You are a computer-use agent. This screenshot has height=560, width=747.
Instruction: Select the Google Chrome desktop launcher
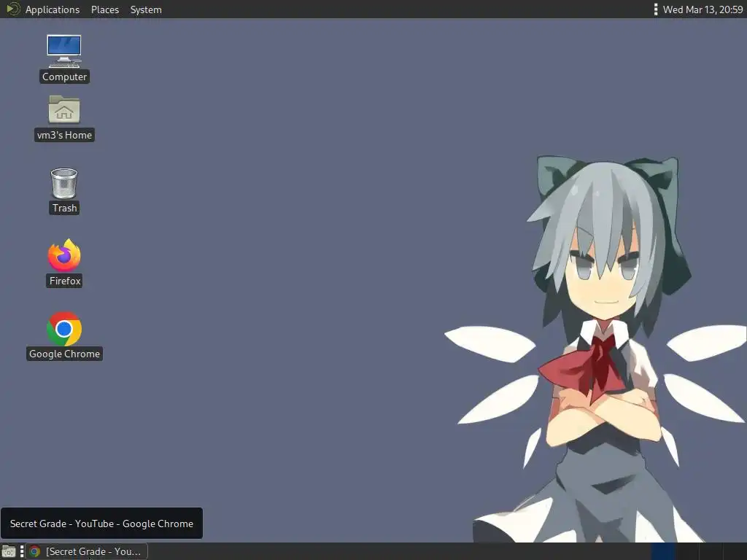pyautogui.click(x=64, y=329)
